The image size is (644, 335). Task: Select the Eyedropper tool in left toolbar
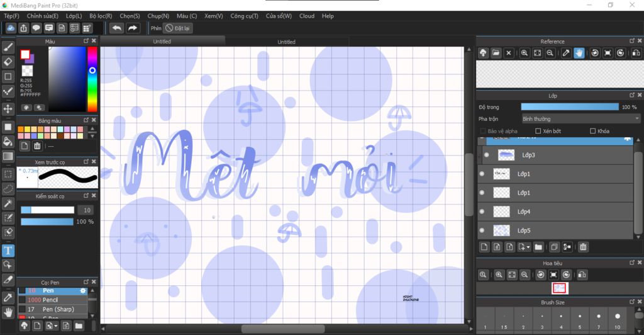8,298
